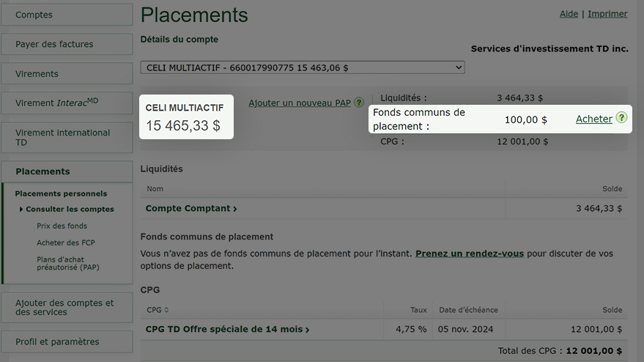This screenshot has width=644, height=362.
Task: Sort the CPG column arrows
Action: (166, 310)
